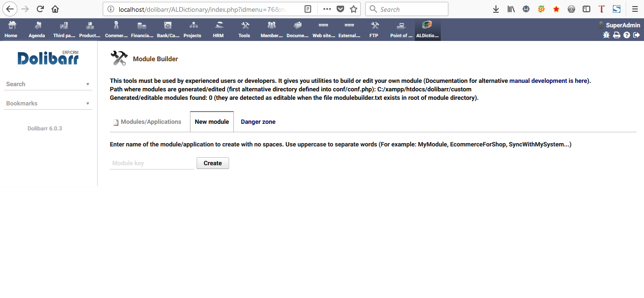Click the logout icon
644x298 pixels.
636,35
